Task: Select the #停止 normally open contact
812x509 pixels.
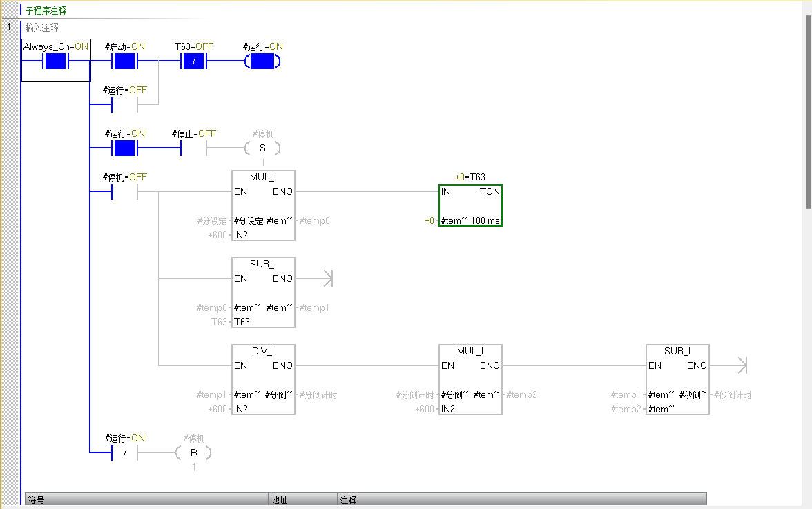Action: click(193, 148)
